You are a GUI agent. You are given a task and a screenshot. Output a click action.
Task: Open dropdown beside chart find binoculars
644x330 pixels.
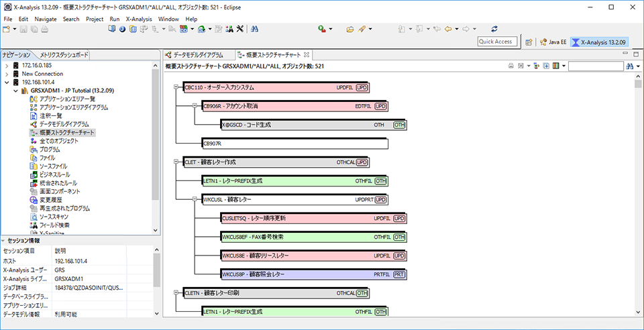pos(638,66)
